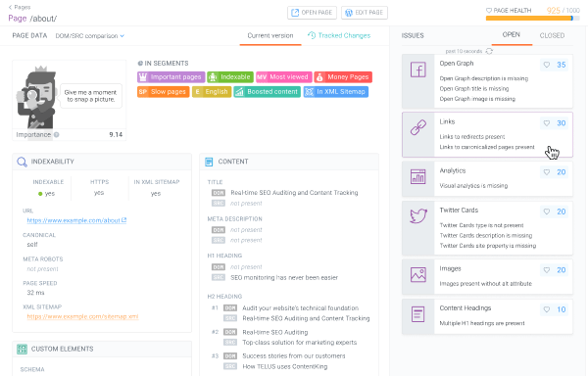Click the Links chain icon

pyautogui.click(x=418, y=127)
